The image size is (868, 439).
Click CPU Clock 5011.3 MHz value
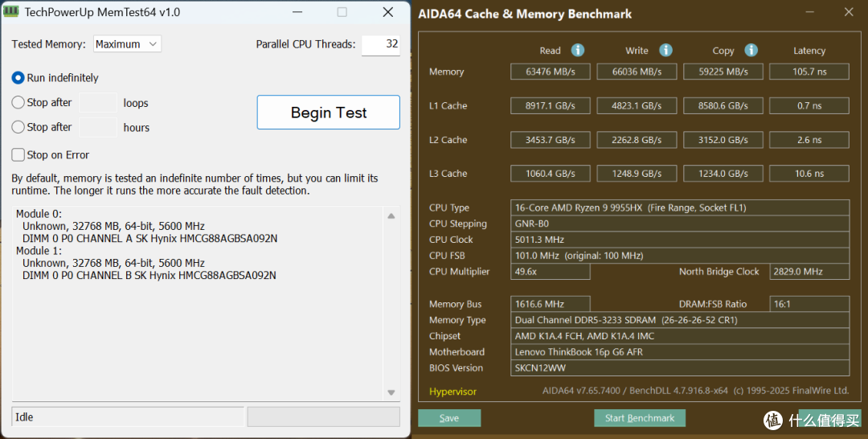680,240
